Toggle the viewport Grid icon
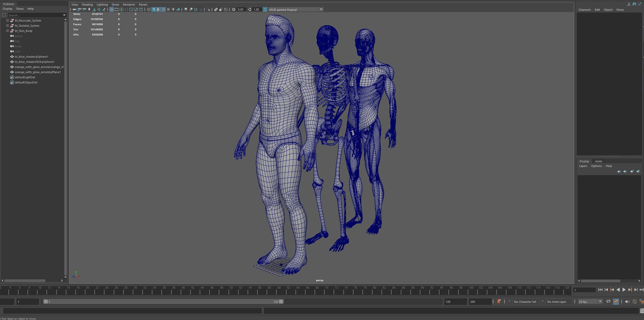644x320 pixels. pos(112,9)
